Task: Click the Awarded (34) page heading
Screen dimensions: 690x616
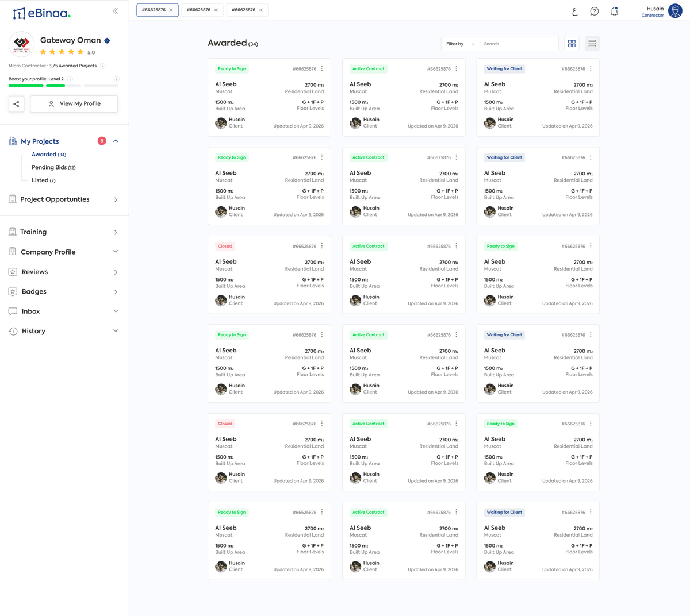Action: point(233,43)
